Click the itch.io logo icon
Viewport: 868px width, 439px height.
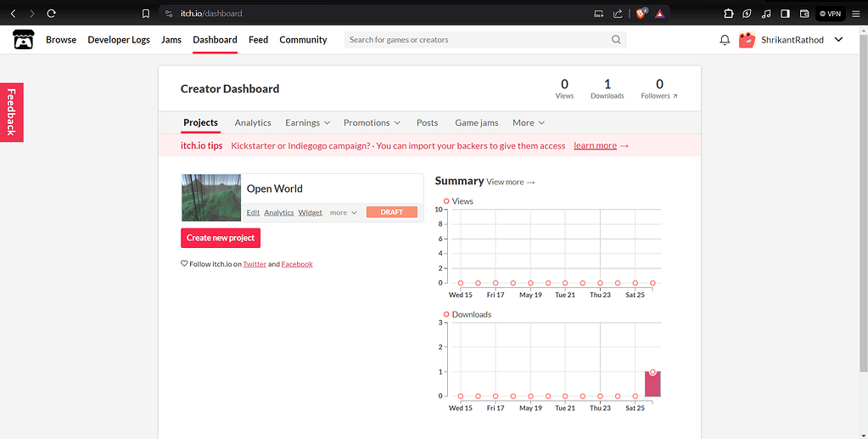pos(23,39)
